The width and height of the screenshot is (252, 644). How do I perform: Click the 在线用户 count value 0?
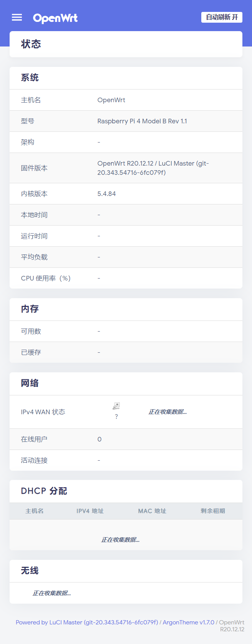tap(99, 439)
